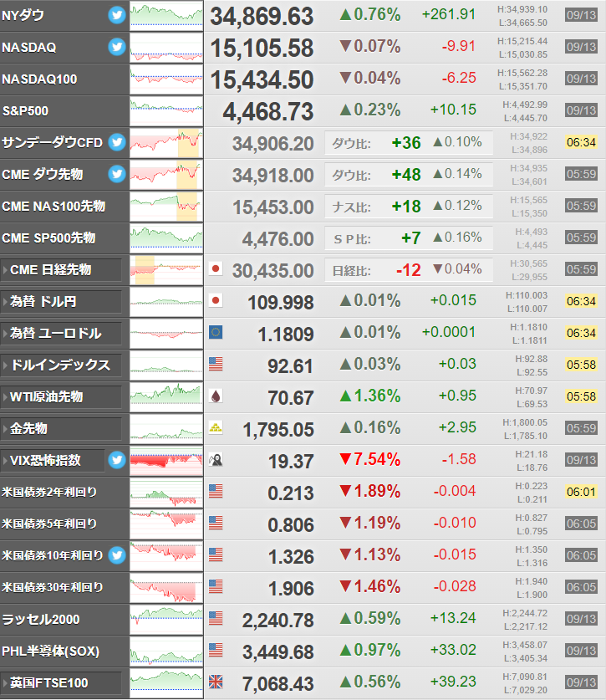The height and width of the screenshot is (700, 606).
Task: Click the S&P500 value 4,468.73
Action: 268,111
